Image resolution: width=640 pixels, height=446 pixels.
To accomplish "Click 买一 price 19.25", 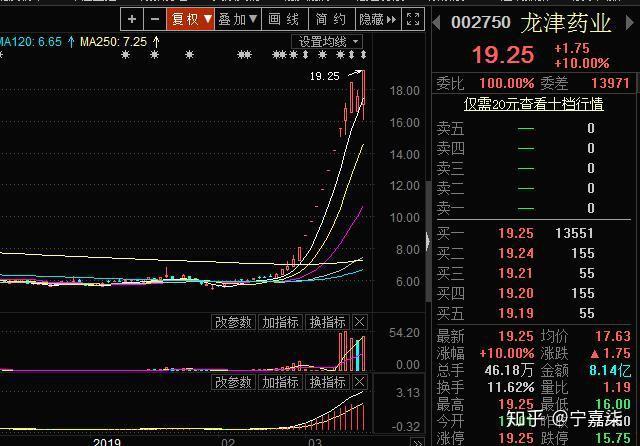I will pos(516,233).
